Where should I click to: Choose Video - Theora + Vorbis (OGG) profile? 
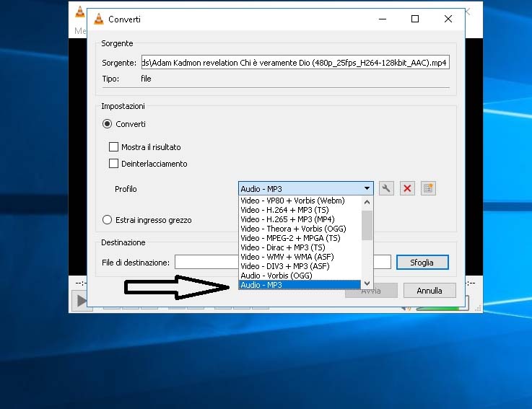(300, 229)
